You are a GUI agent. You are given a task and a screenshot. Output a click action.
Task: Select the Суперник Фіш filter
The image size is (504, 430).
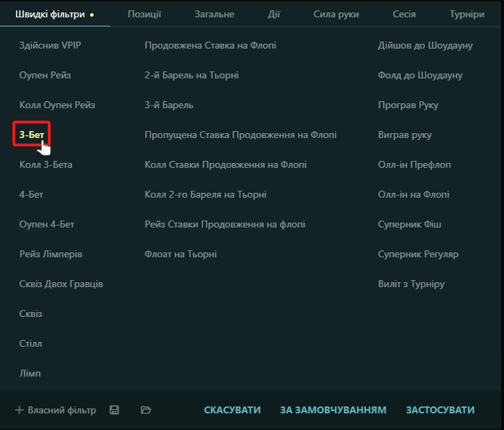(409, 224)
